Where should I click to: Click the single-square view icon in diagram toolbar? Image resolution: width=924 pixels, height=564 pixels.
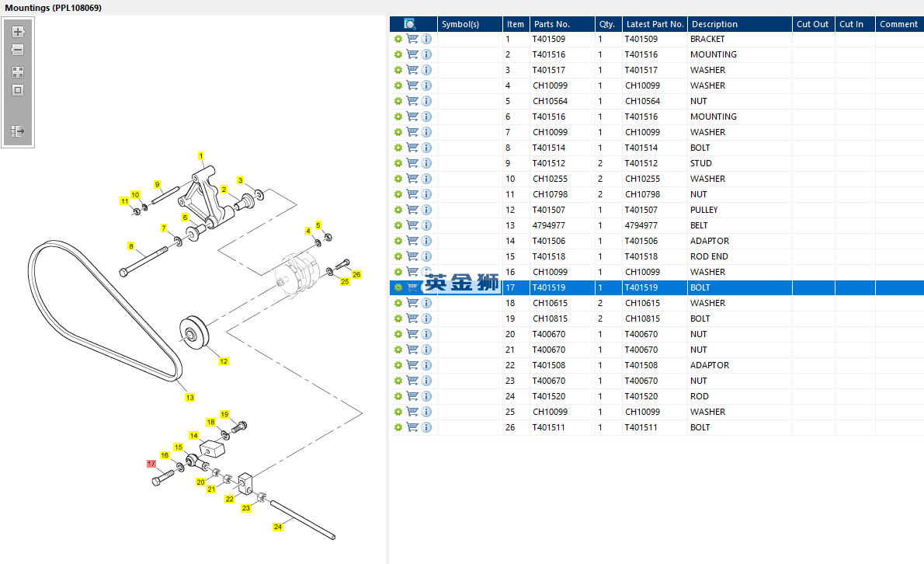pos(18,90)
